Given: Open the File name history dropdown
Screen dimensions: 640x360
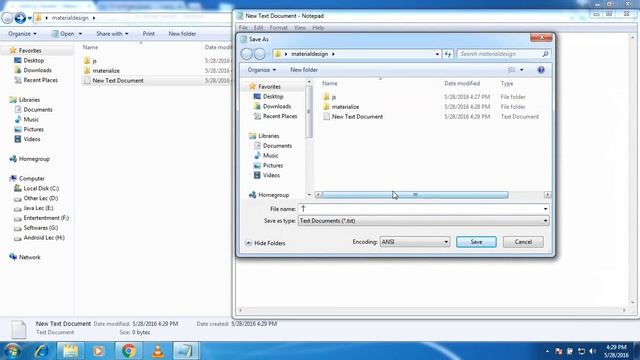Looking at the screenshot, I should point(545,209).
